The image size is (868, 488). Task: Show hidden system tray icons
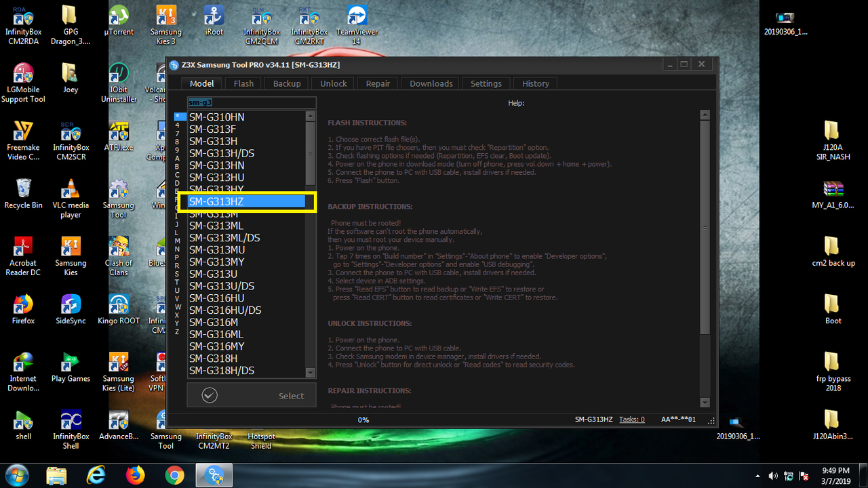coord(759,476)
